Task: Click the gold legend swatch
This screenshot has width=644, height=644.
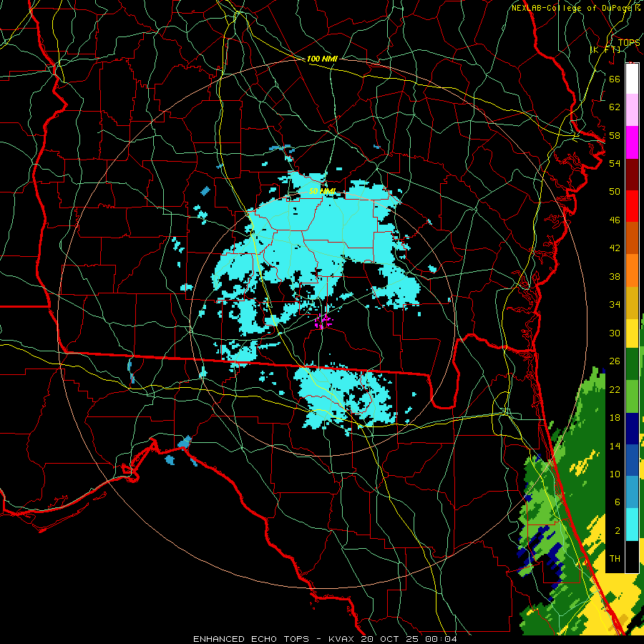Action: (632, 302)
